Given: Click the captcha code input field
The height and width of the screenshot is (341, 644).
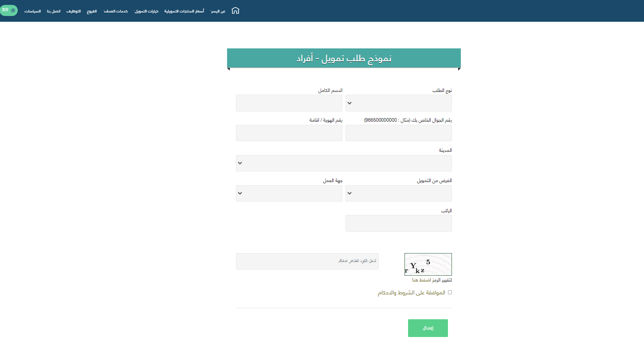Looking at the screenshot, I should pyautogui.click(x=307, y=261).
